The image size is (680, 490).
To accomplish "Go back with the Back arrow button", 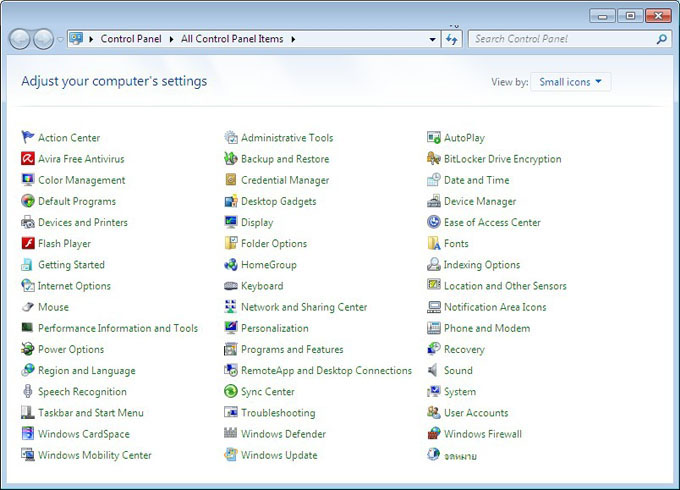I will (20, 39).
